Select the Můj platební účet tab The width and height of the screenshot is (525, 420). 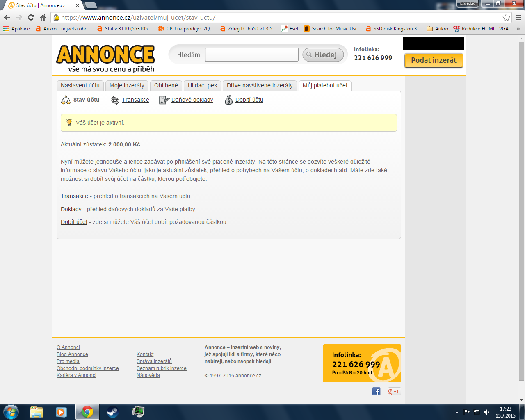[325, 85]
